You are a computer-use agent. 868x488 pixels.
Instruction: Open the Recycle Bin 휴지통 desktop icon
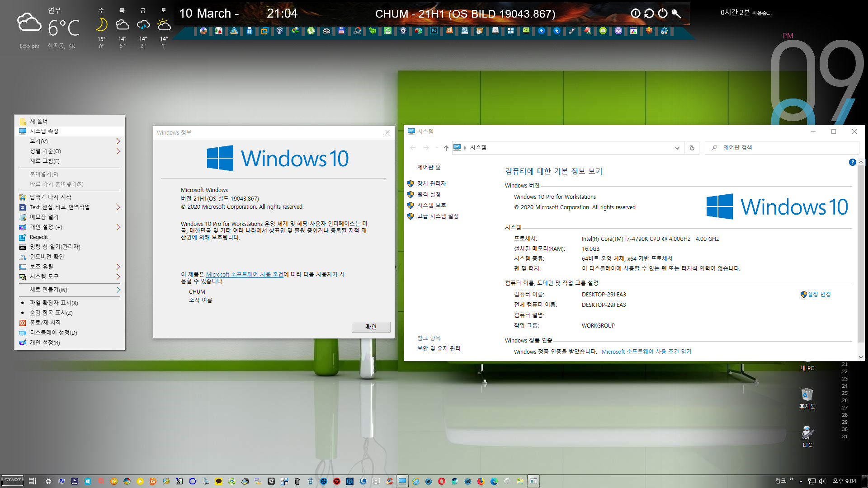(807, 399)
